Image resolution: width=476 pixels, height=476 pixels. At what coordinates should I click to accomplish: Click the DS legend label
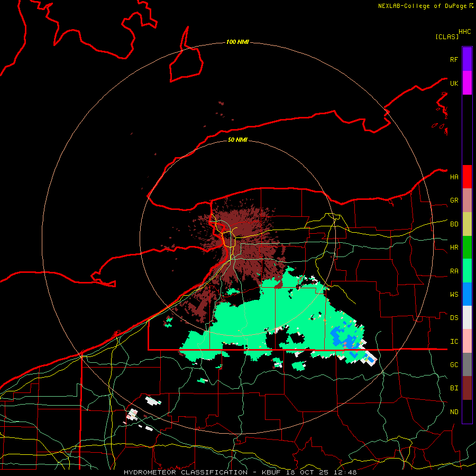454,318
